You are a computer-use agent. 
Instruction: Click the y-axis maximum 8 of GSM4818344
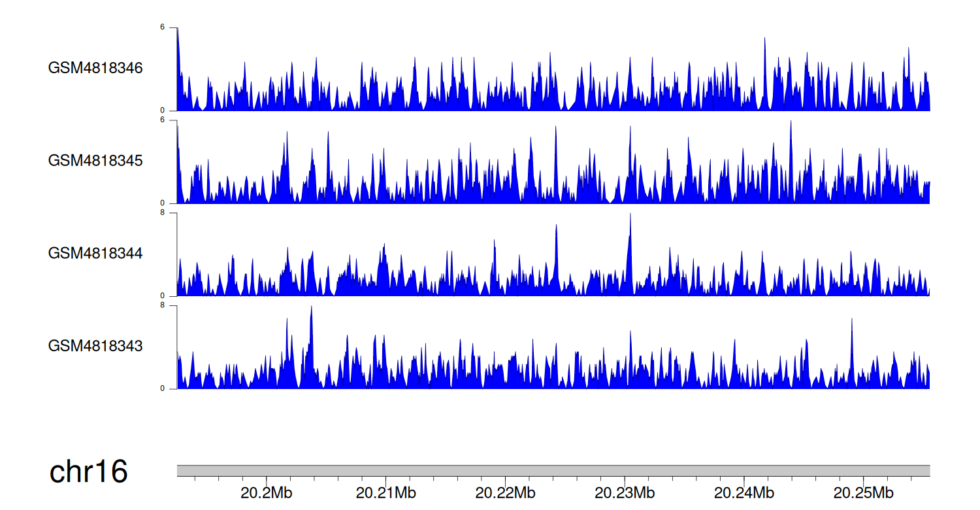[172, 213]
